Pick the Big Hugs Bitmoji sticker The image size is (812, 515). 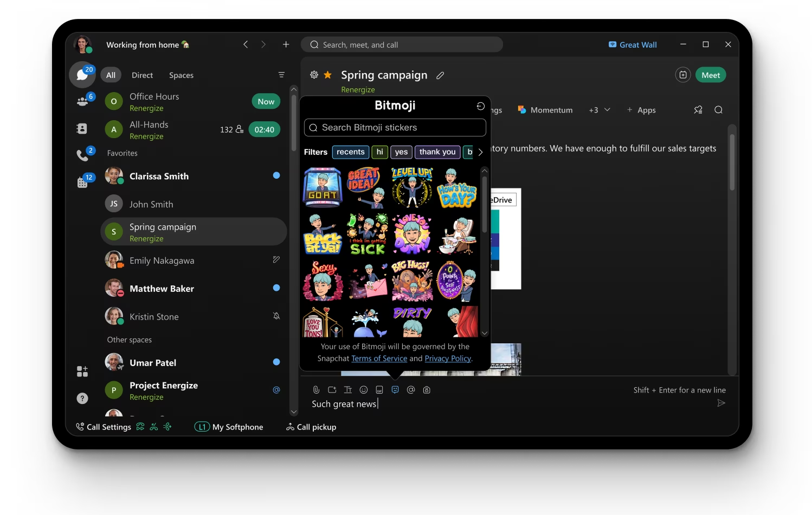point(412,281)
